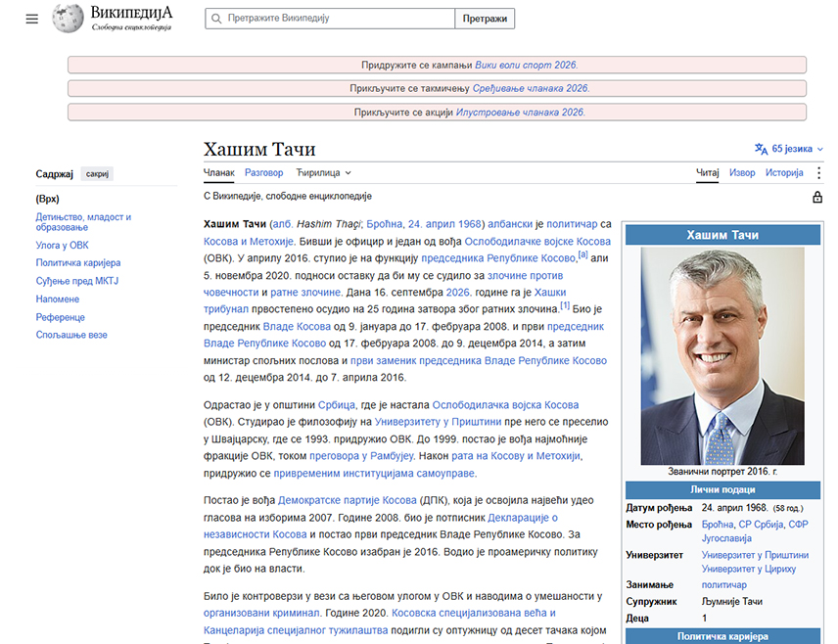Image resolution: width=838 pixels, height=644 pixels.
Task: Jump to (Врх) in contents
Action: (x=48, y=199)
